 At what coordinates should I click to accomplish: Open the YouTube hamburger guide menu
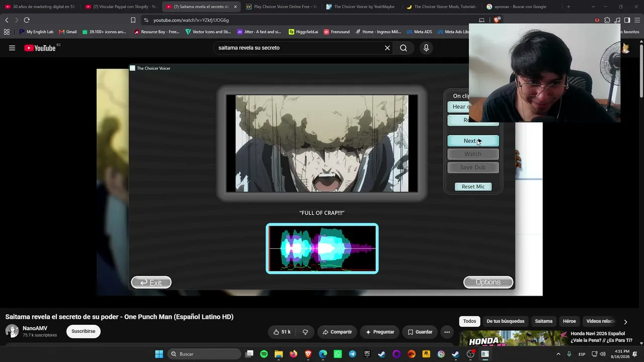12,48
